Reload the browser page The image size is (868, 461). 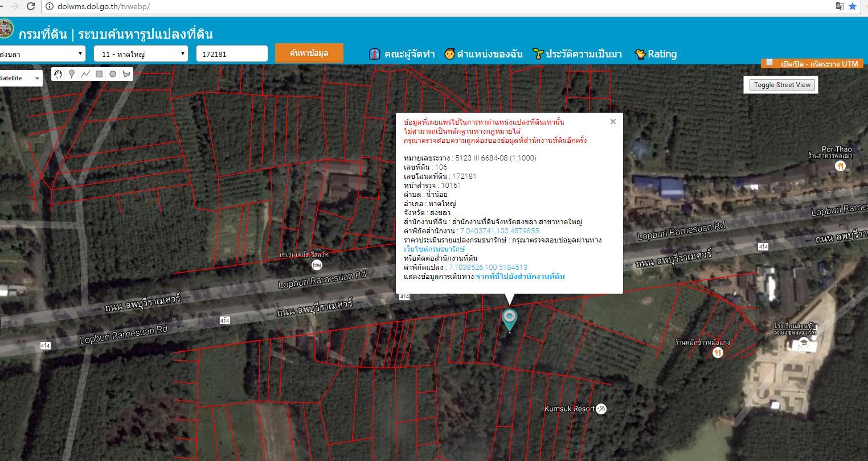click(31, 6)
